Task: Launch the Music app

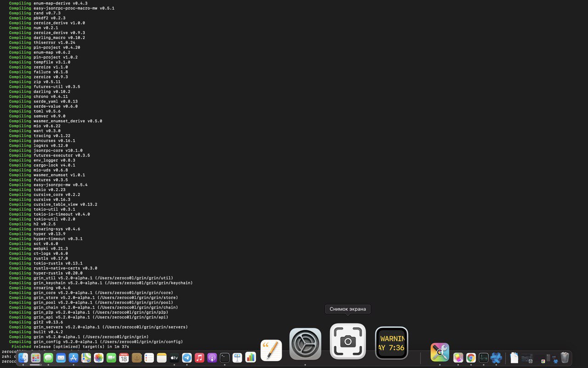Action: pos(199,357)
